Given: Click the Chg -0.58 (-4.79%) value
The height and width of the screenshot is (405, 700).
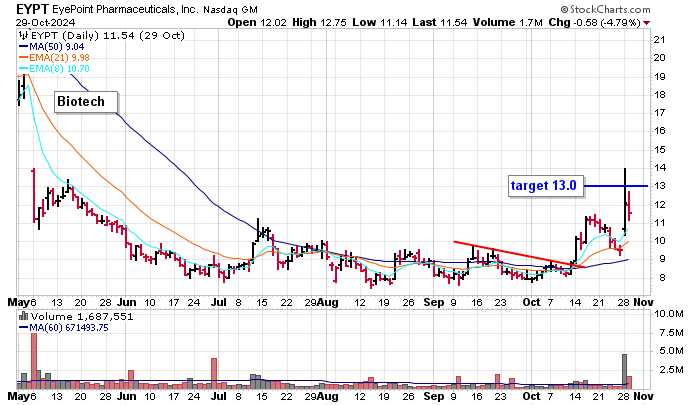Looking at the screenshot, I should point(594,22).
